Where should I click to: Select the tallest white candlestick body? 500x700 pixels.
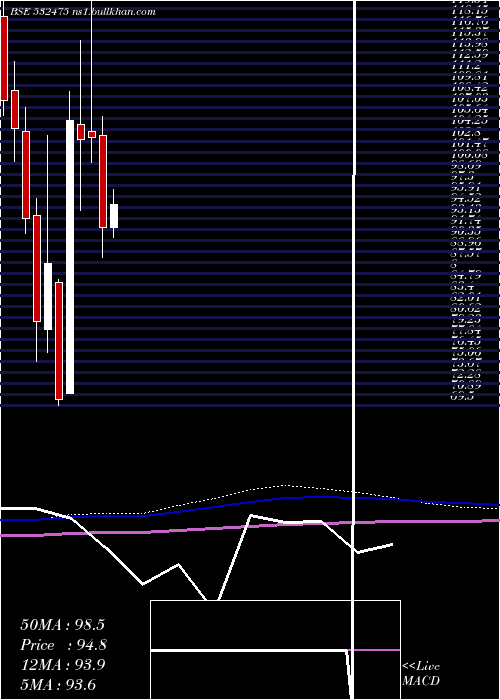70,257
